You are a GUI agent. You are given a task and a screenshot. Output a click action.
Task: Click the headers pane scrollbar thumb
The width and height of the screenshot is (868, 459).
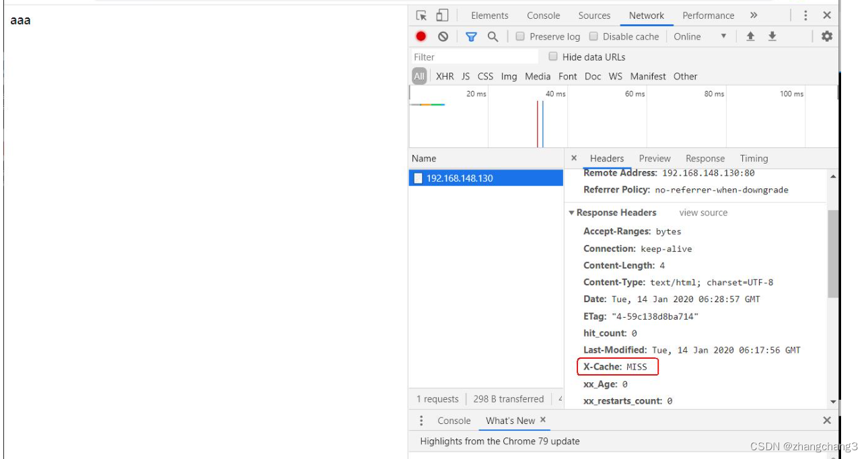[x=833, y=254]
